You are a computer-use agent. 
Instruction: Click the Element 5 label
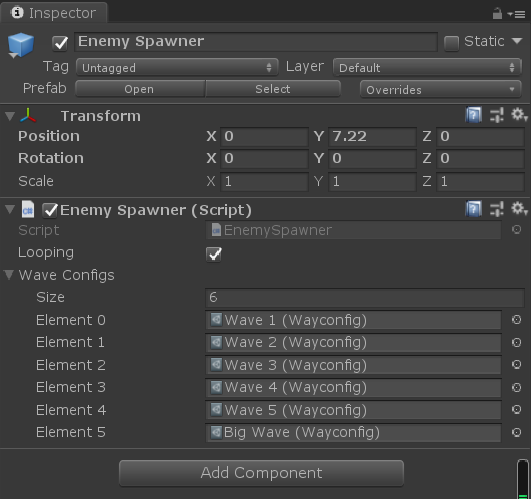coord(71,432)
